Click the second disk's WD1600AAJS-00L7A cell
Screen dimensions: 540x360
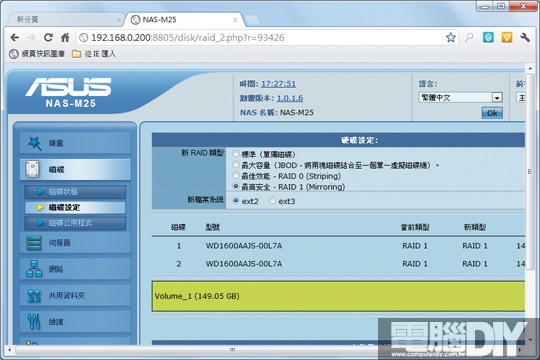244,264
